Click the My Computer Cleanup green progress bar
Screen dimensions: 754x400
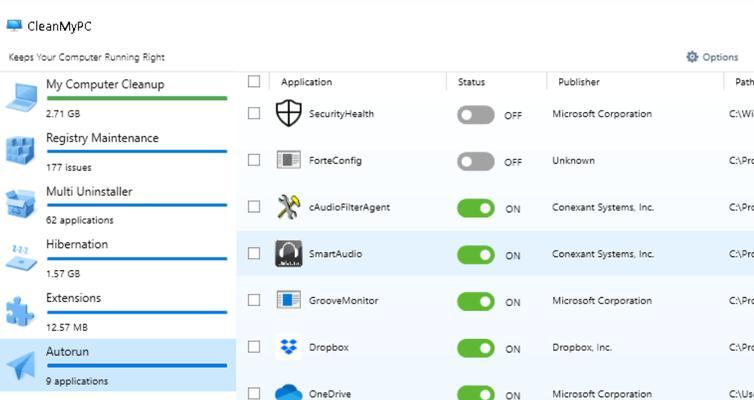[x=137, y=98]
